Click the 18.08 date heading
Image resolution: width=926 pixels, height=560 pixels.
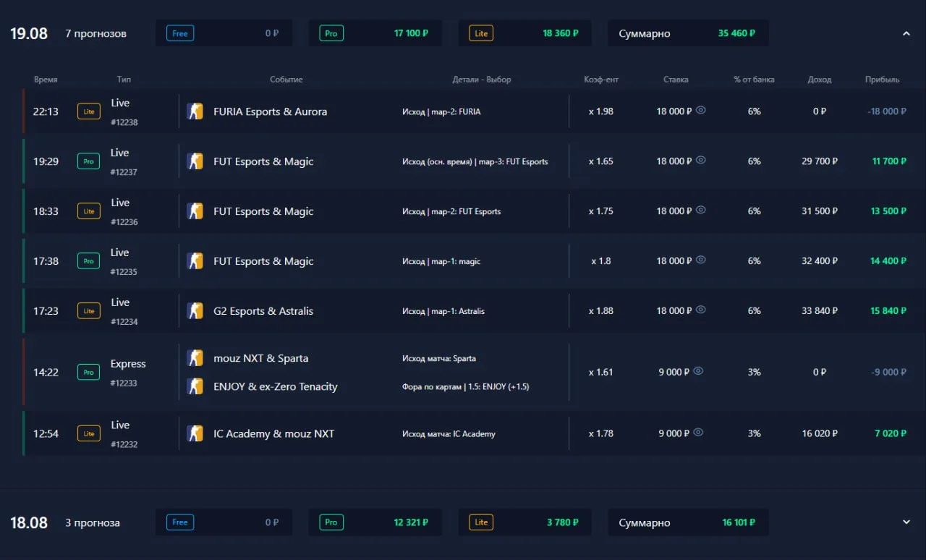coord(29,522)
